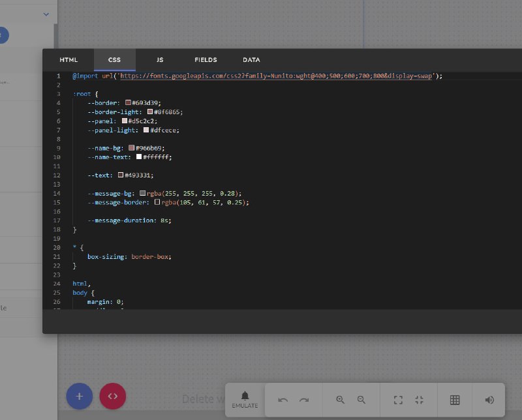Open the DATA tab
522x420 pixels.
click(251, 60)
